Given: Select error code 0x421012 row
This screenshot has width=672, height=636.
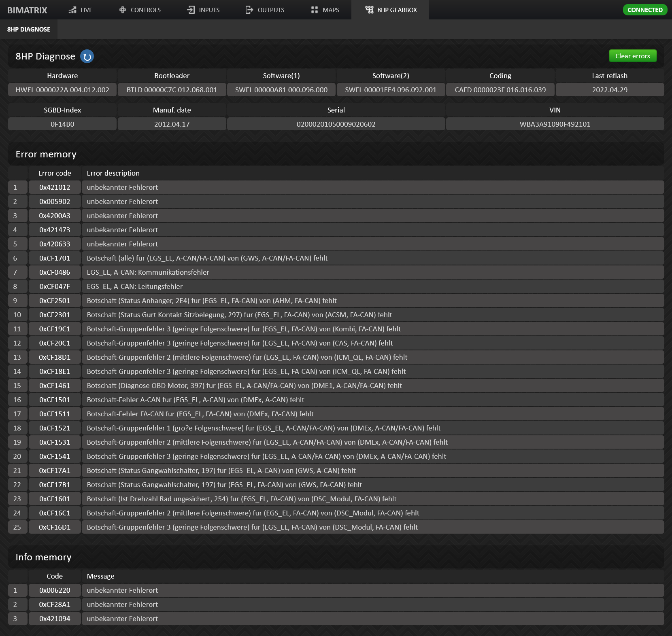Looking at the screenshot, I should point(55,187).
